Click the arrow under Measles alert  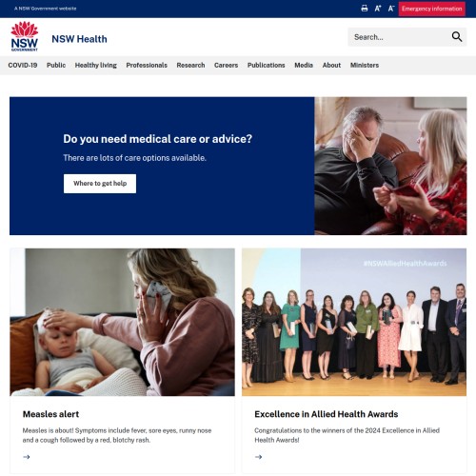point(27,457)
